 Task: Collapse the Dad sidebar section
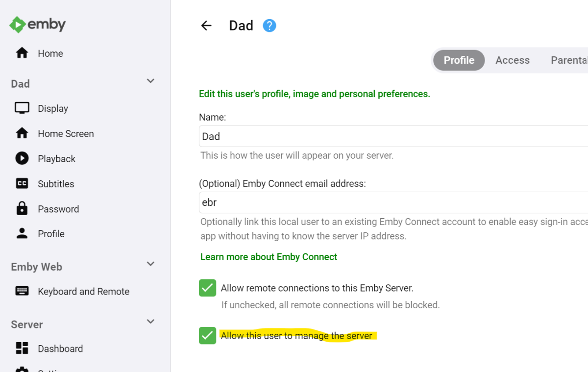(151, 81)
